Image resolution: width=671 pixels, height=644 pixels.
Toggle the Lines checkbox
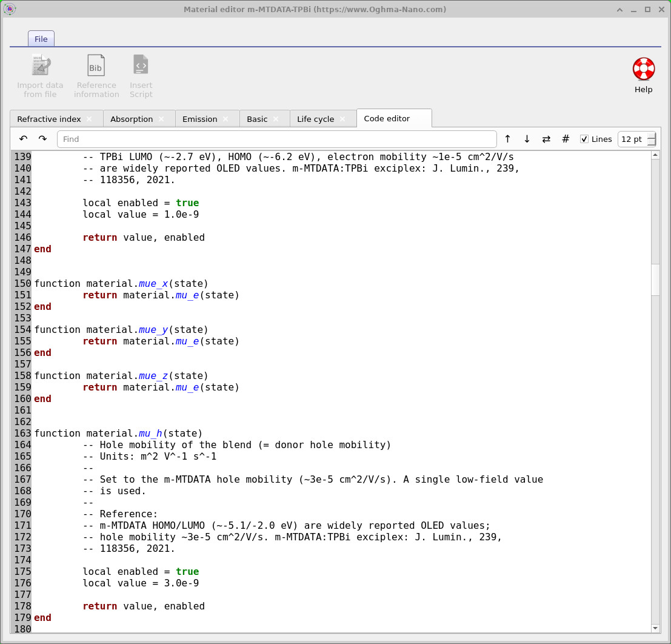(584, 139)
